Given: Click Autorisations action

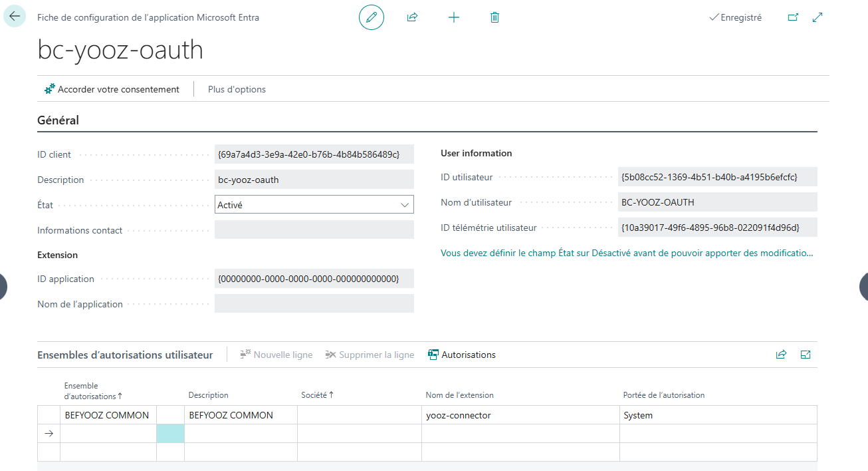Looking at the screenshot, I should (x=462, y=355).
